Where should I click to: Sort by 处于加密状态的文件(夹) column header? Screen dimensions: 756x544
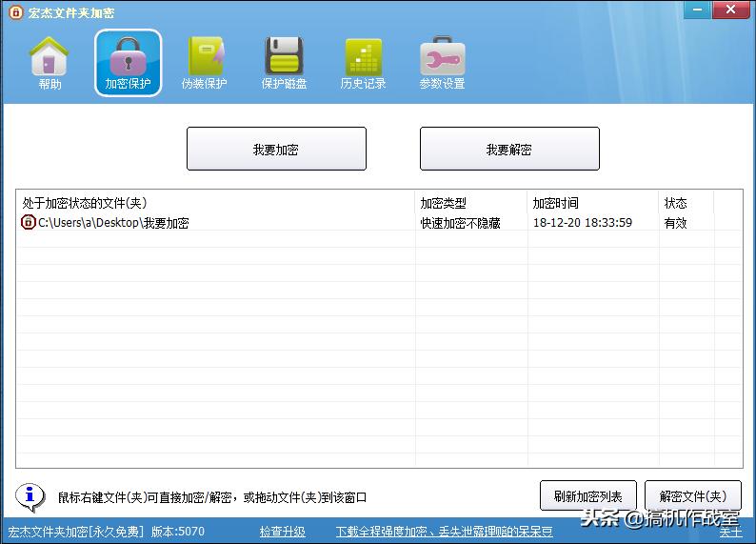[215, 203]
